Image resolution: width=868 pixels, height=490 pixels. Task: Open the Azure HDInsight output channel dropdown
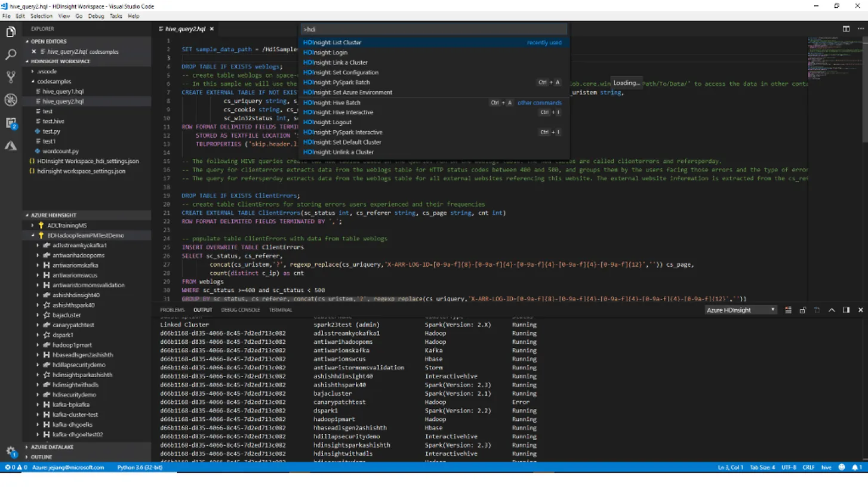click(x=740, y=310)
